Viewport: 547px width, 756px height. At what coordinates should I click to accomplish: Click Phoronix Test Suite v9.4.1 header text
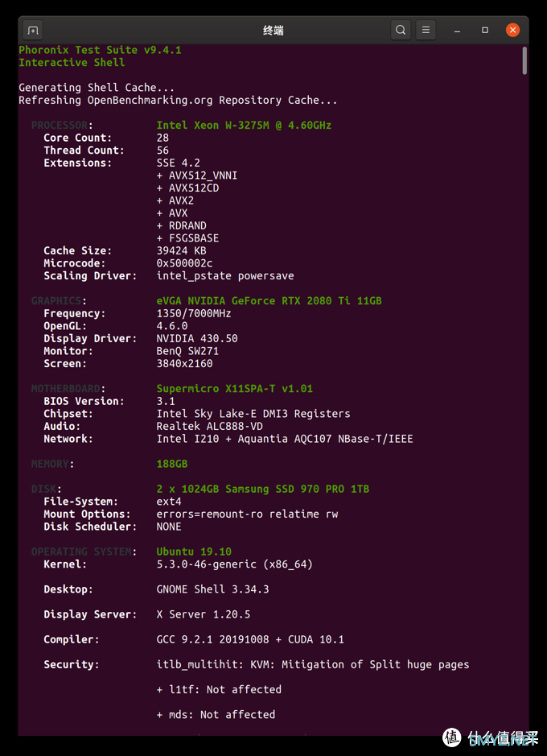[x=101, y=50]
